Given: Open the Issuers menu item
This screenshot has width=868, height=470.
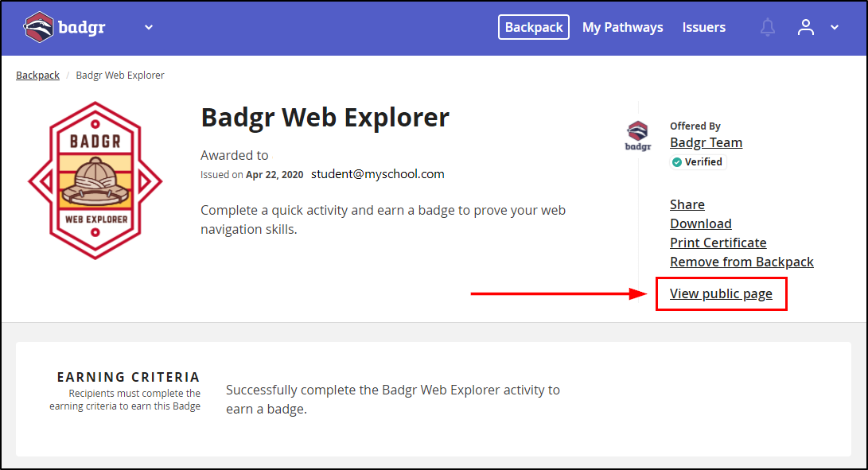Looking at the screenshot, I should pos(703,27).
